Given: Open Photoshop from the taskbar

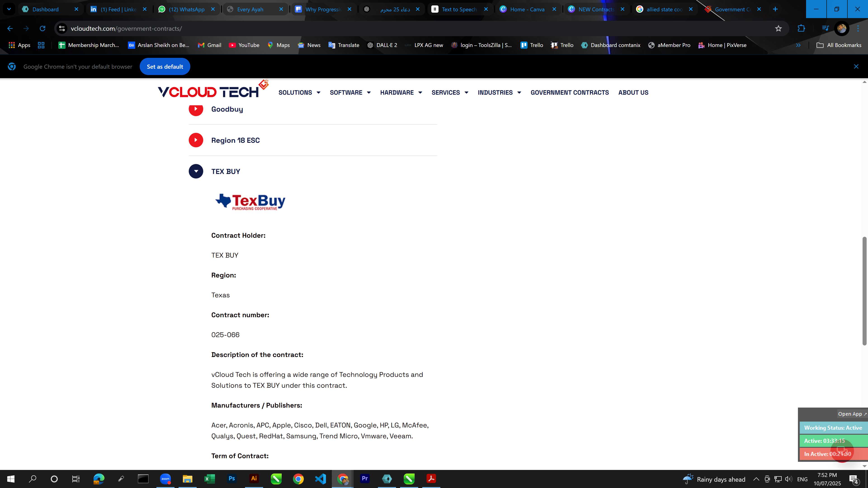Looking at the screenshot, I should (x=231, y=479).
